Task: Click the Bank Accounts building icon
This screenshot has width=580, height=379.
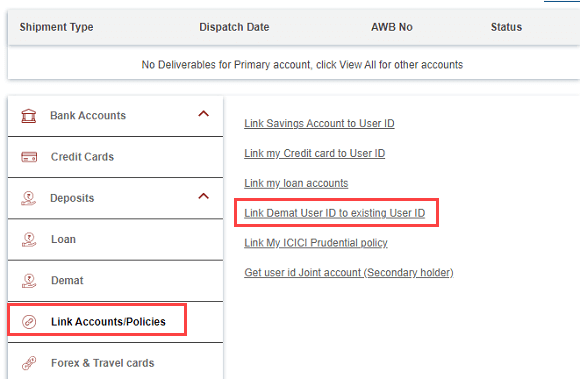Action: (28, 116)
